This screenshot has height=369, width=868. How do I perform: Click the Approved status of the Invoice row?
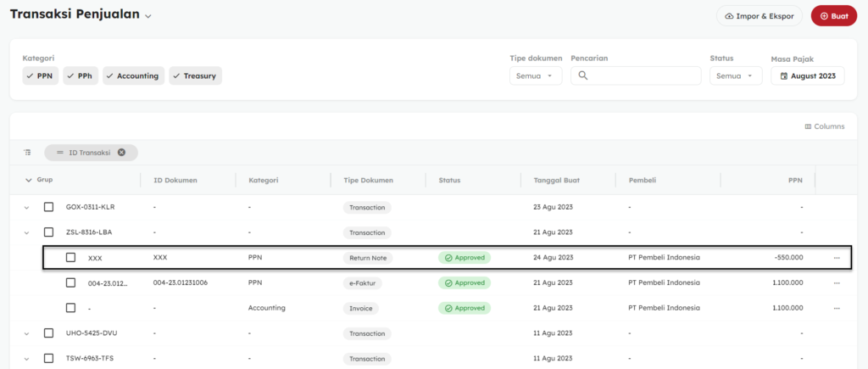click(x=465, y=308)
